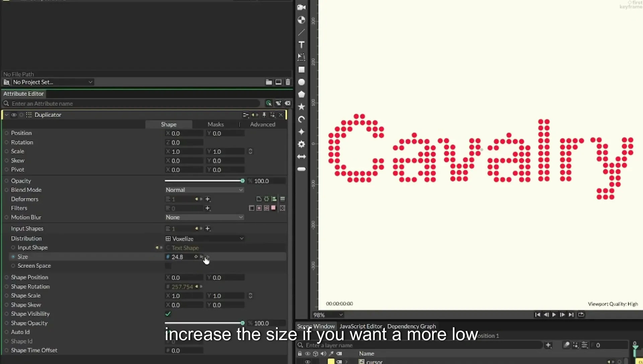Switch to the Advanced tab
The height and width of the screenshot is (364, 643).
tap(263, 124)
